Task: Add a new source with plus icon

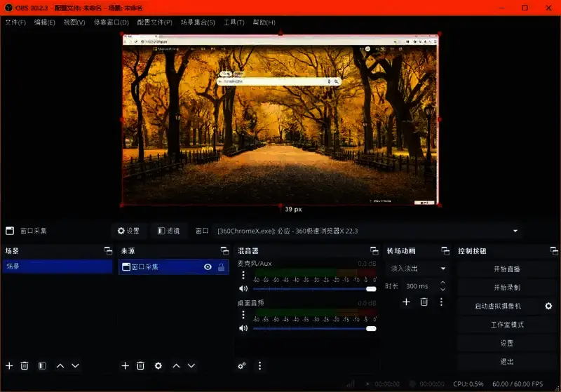Action: 126,365
